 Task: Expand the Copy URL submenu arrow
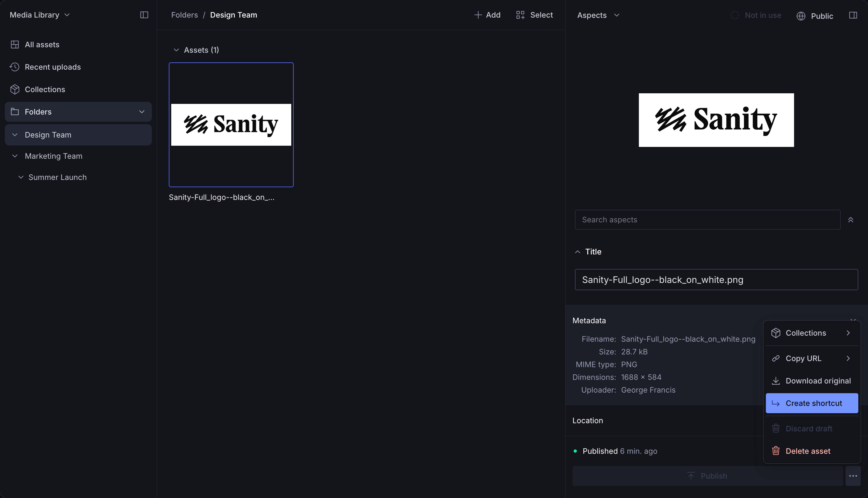[848, 358]
